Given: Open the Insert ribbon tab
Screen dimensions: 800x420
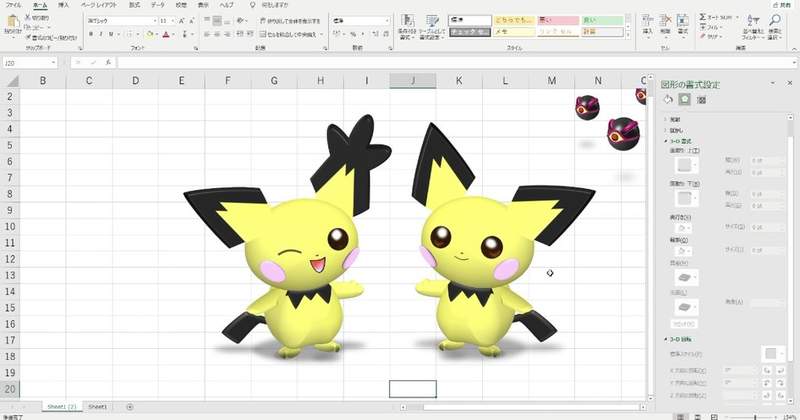Looking at the screenshot, I should pyautogui.click(x=64, y=5).
